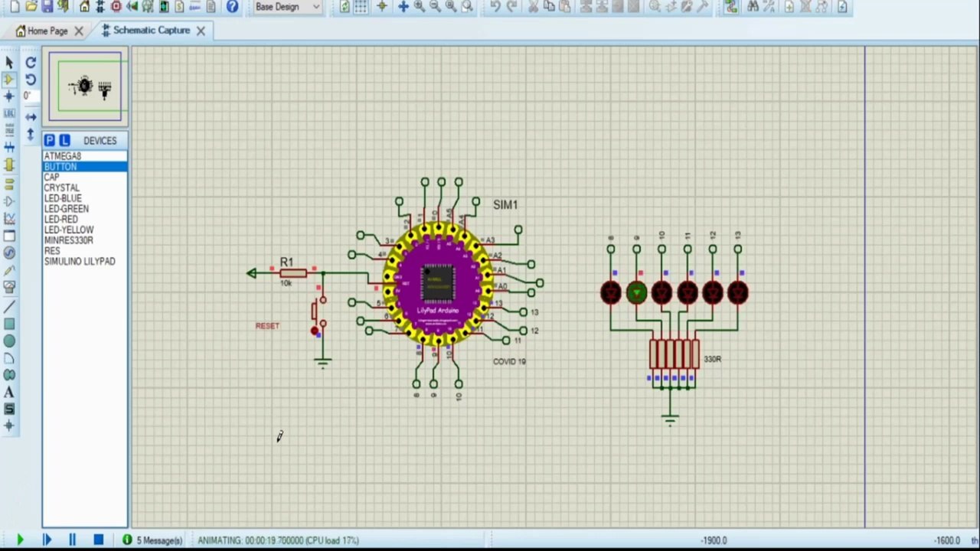The width and height of the screenshot is (980, 551).
Task: Copy to clipboard using the toolbar icon
Action: 549,6
